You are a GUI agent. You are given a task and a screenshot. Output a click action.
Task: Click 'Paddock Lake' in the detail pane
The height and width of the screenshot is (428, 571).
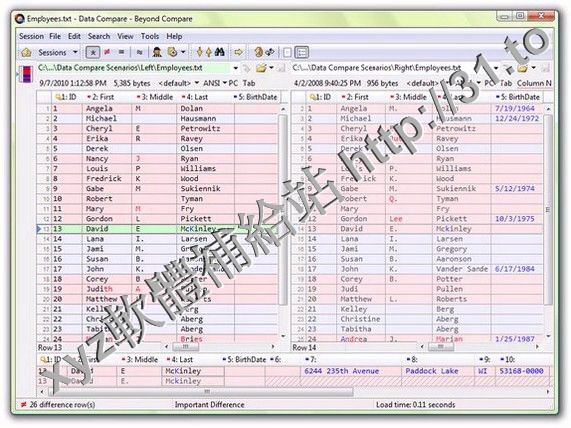click(x=431, y=371)
